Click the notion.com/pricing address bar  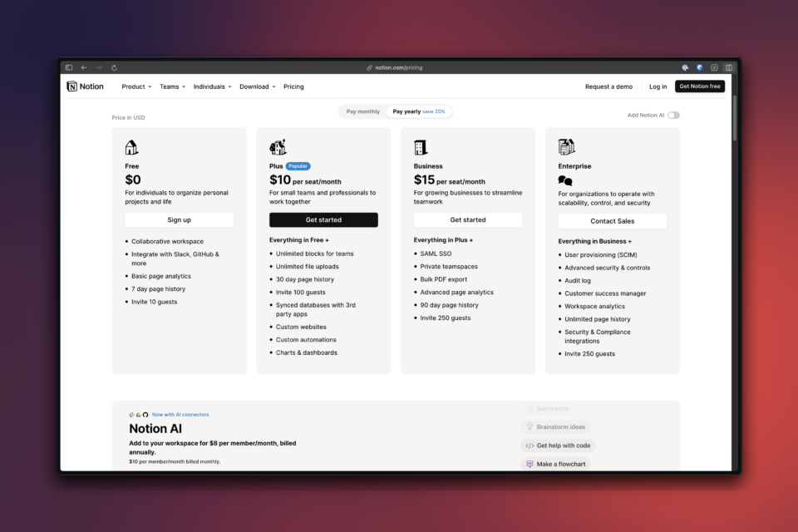tap(398, 67)
